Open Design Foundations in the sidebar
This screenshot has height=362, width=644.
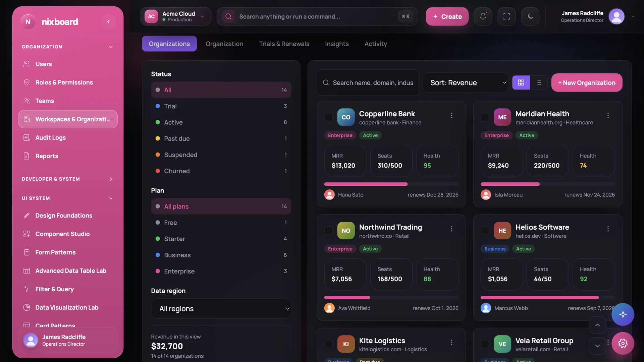tap(68, 216)
